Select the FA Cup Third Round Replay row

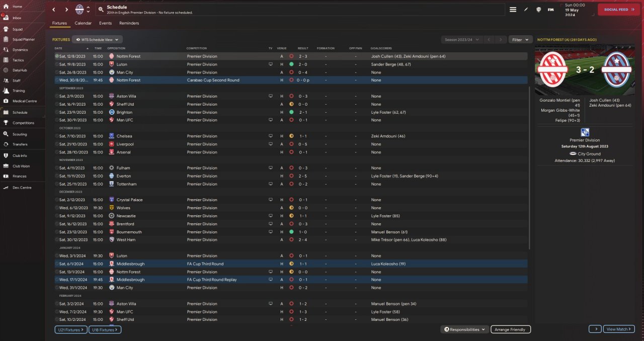point(291,280)
